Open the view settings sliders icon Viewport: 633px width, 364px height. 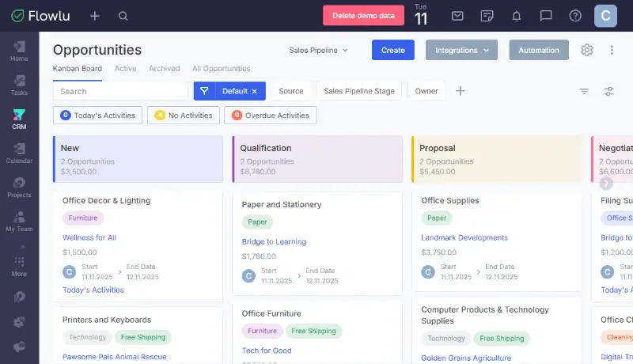point(608,91)
